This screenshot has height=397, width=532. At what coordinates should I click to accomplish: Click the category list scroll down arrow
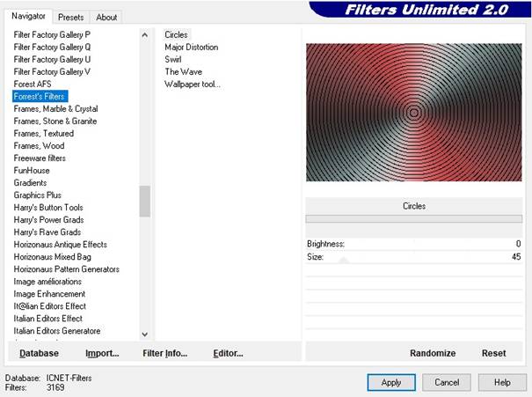click(x=145, y=335)
